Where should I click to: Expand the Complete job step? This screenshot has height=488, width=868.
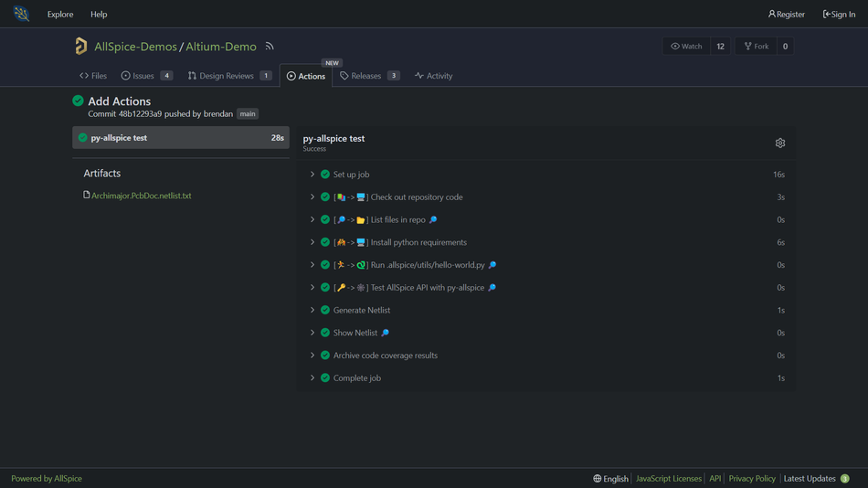tap(312, 377)
